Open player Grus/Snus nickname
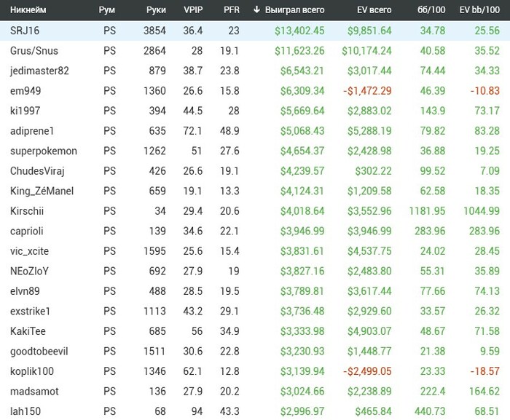The height and width of the screenshot is (420, 510). [34, 51]
